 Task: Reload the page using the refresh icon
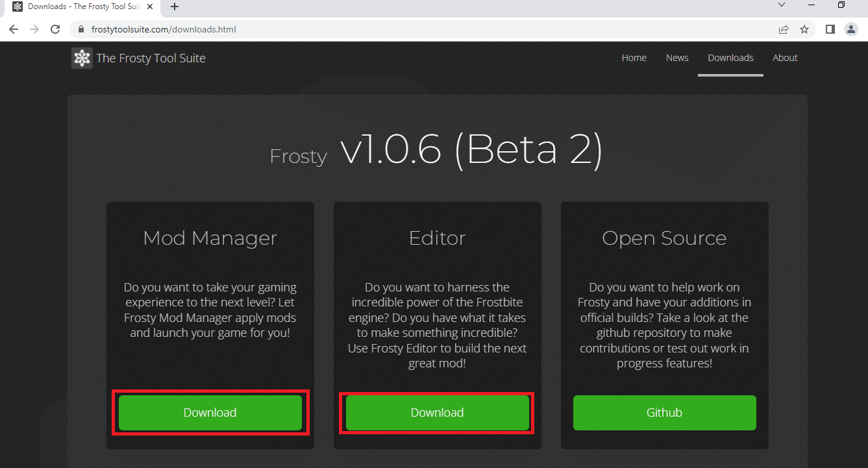pos(55,29)
